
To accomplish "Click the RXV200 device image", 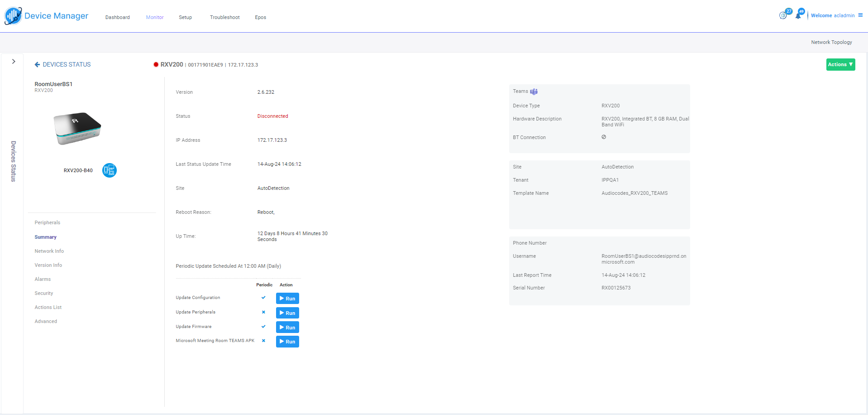I will point(77,129).
